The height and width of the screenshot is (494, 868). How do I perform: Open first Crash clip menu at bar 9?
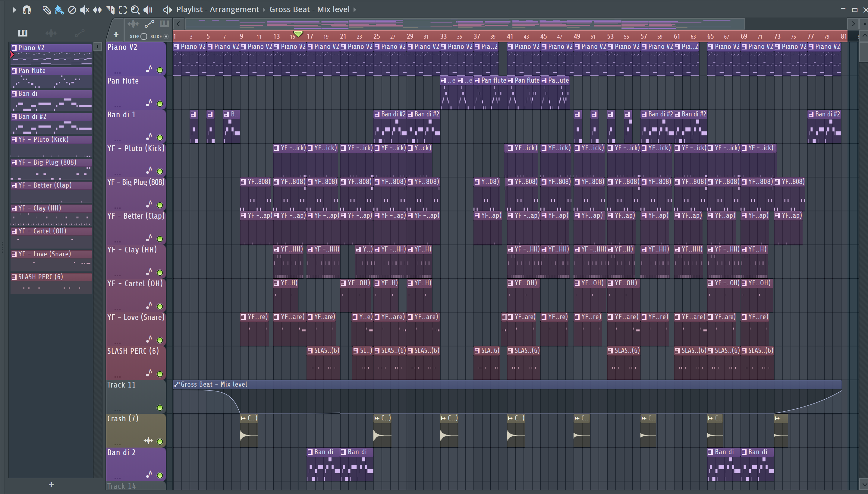[x=243, y=418]
